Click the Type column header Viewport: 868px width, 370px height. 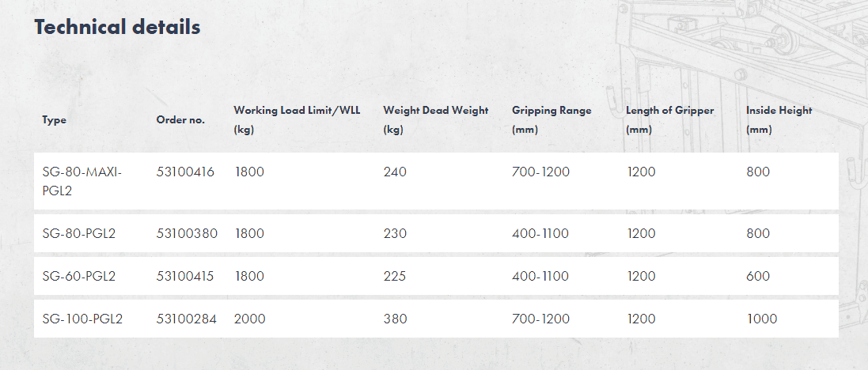point(55,120)
